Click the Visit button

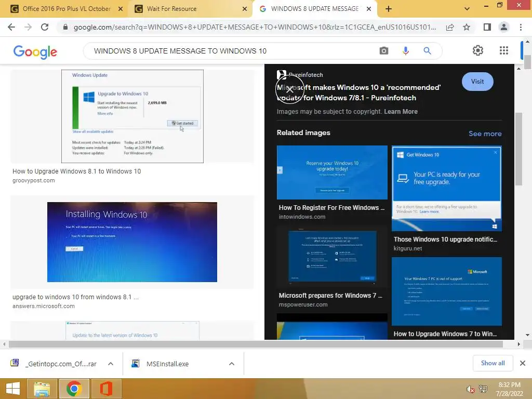coord(477,82)
